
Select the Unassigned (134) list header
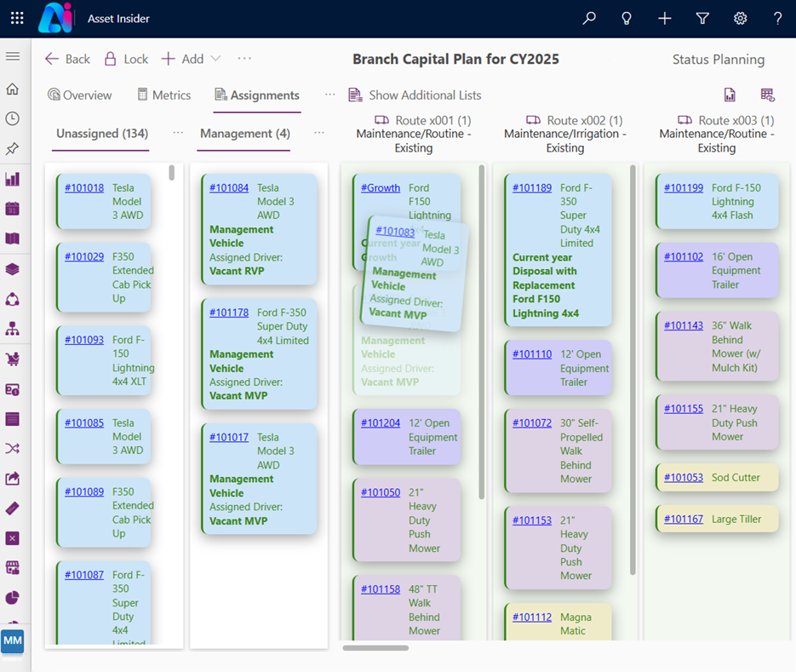coord(102,134)
